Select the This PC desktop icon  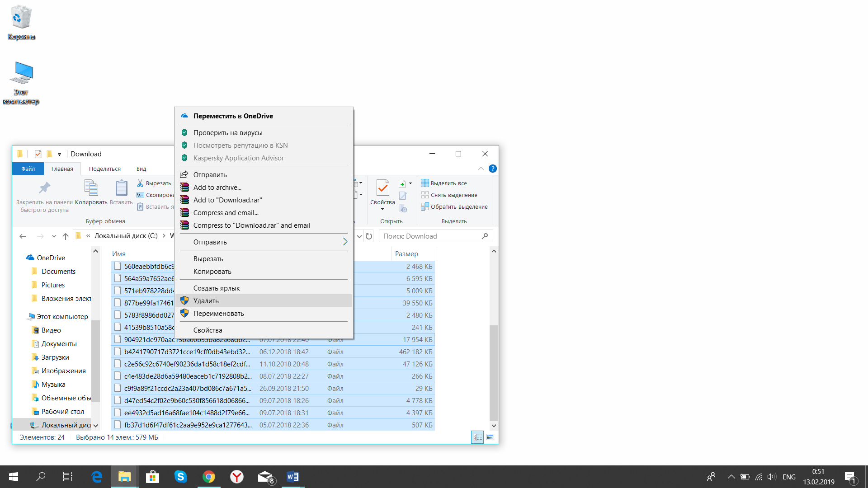[x=21, y=83]
